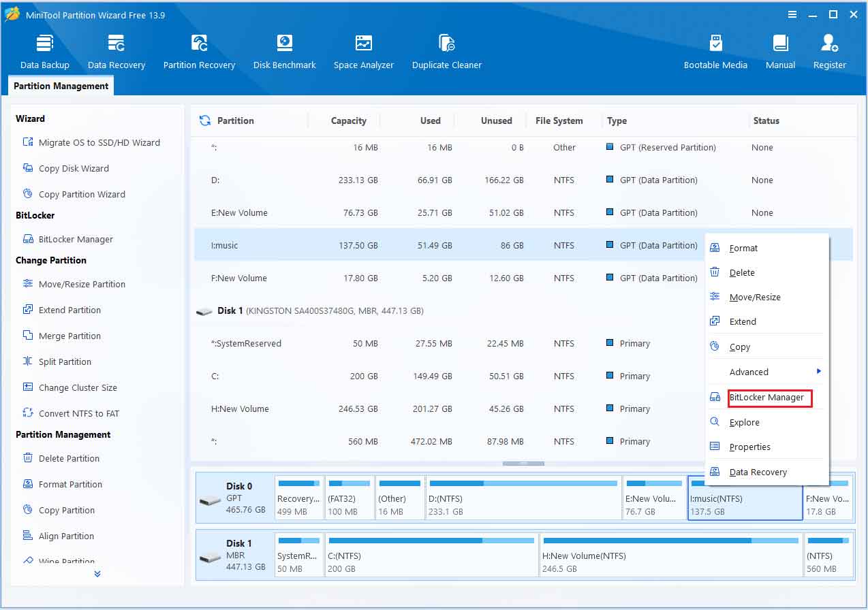Image resolution: width=868 pixels, height=610 pixels.
Task: Select H:New Volume(NTFS) block in map
Action: pos(670,556)
